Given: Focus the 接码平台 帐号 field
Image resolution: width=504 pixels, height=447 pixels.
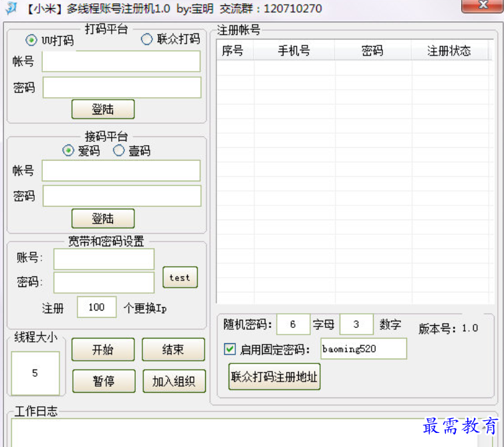Looking at the screenshot, I should point(121,171).
